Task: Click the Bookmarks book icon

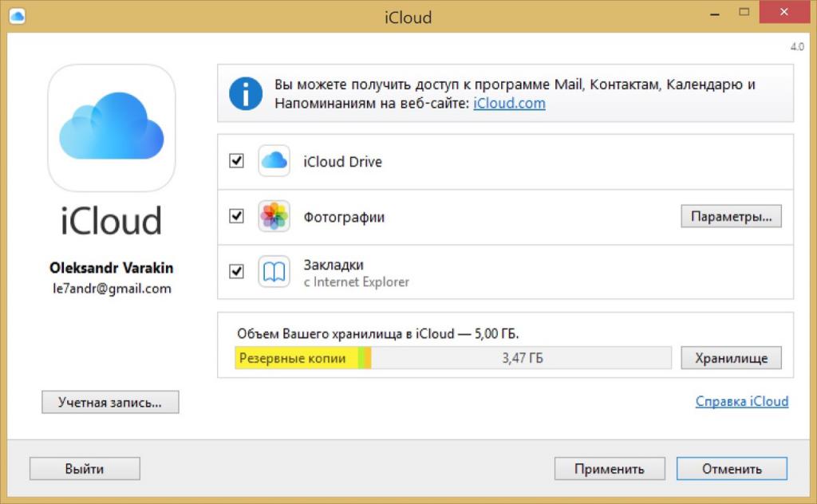Action: pyautogui.click(x=274, y=272)
